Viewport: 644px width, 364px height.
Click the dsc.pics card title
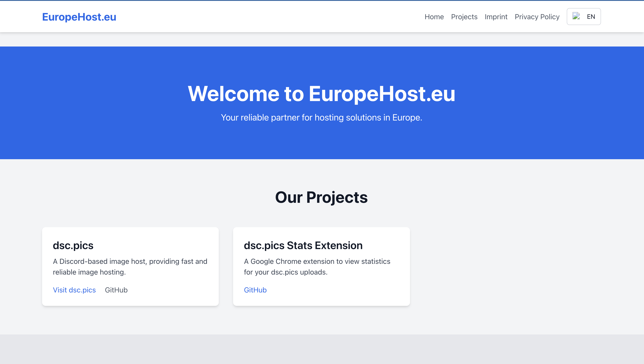pos(73,245)
